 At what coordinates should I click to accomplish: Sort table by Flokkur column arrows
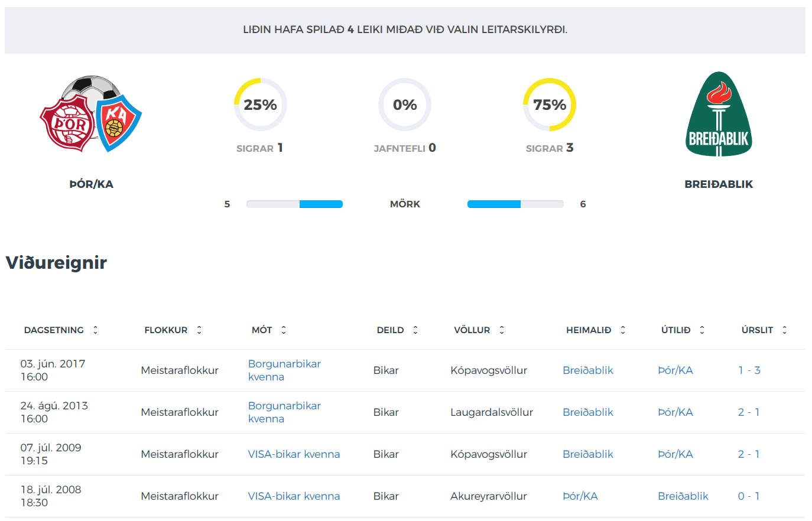coord(199,330)
